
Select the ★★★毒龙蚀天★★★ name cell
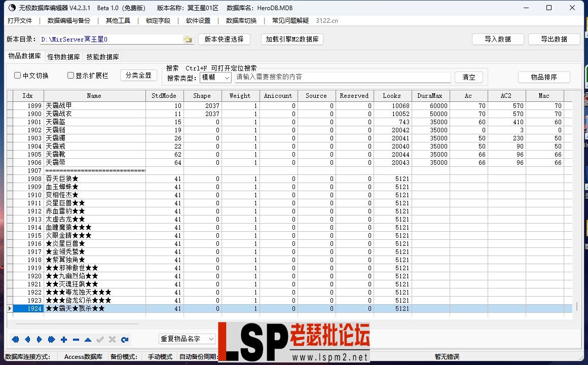[x=94, y=292]
